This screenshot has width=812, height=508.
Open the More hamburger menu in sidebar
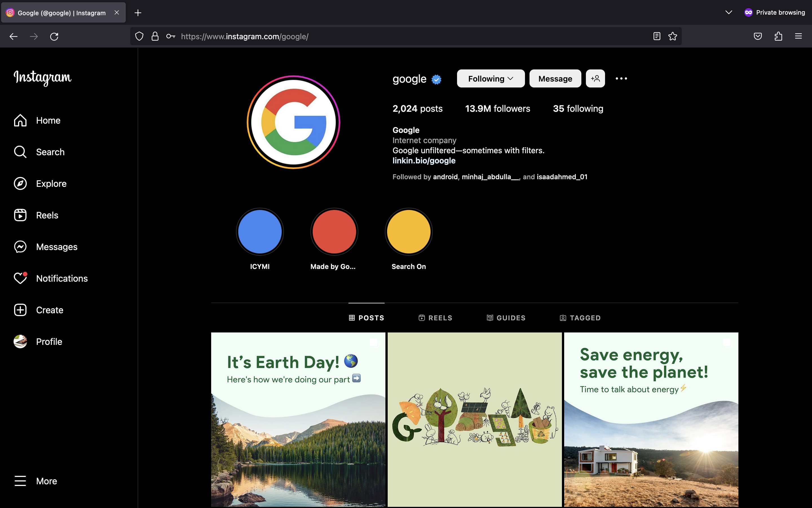coord(35,481)
